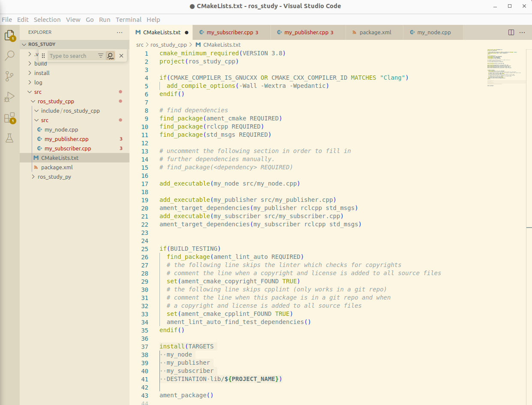Click the project(ros_study_cpp) code line
Screen dimensions: 532x405
coord(199,61)
